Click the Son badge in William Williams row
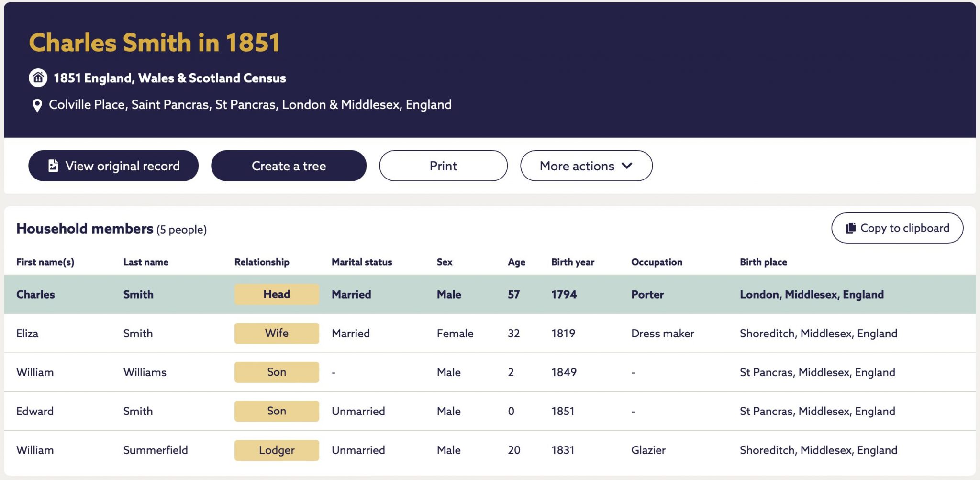The height and width of the screenshot is (480, 980). click(x=277, y=372)
